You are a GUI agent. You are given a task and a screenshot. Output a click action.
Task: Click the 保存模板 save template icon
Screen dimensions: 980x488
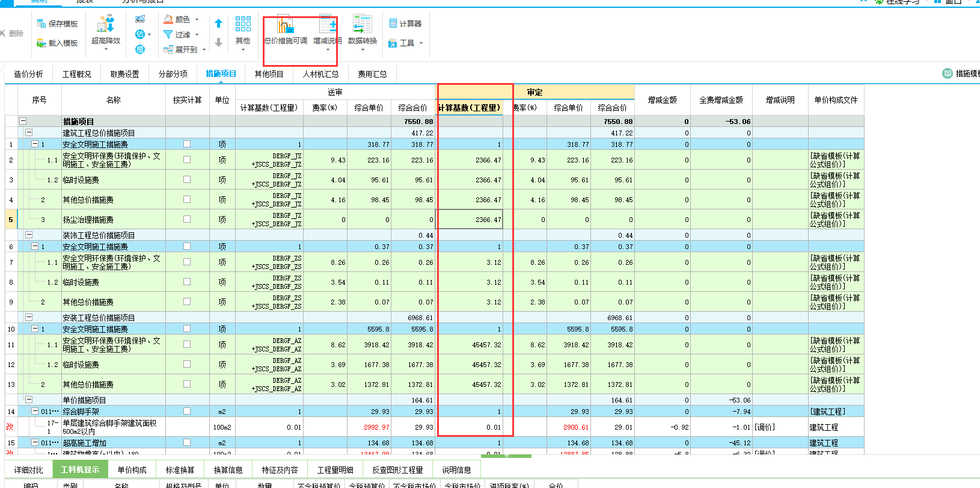coord(41,23)
